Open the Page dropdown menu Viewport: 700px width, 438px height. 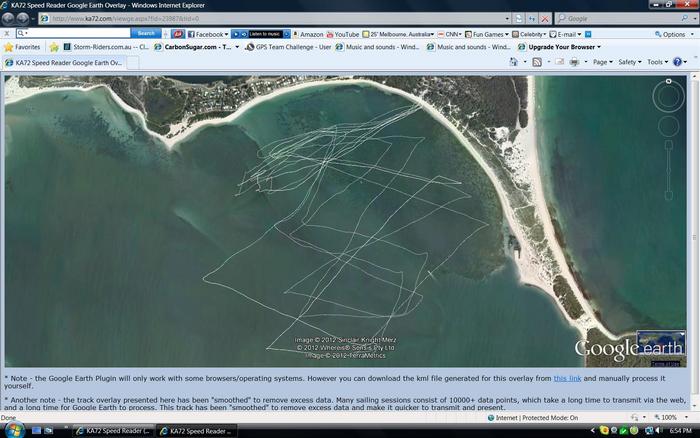point(602,62)
